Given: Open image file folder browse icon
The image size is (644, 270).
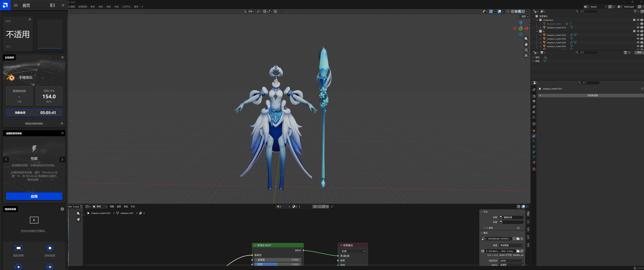Looking at the screenshot, I should click(x=518, y=250).
